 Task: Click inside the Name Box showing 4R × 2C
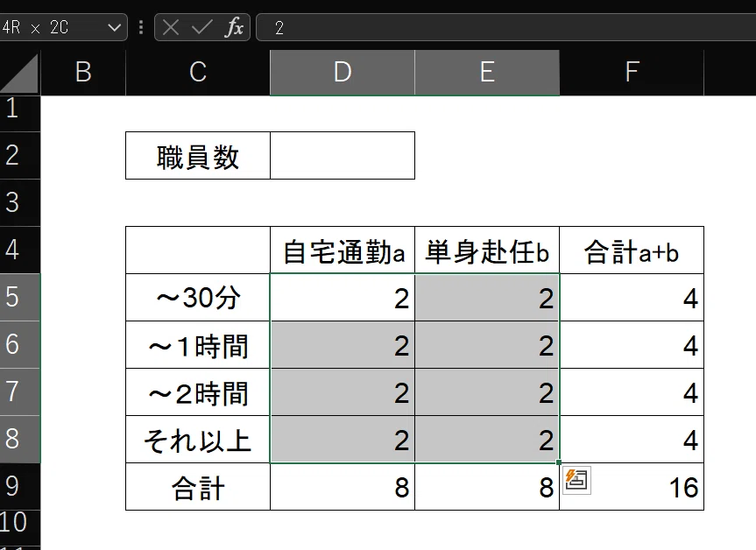pyautogui.click(x=52, y=27)
